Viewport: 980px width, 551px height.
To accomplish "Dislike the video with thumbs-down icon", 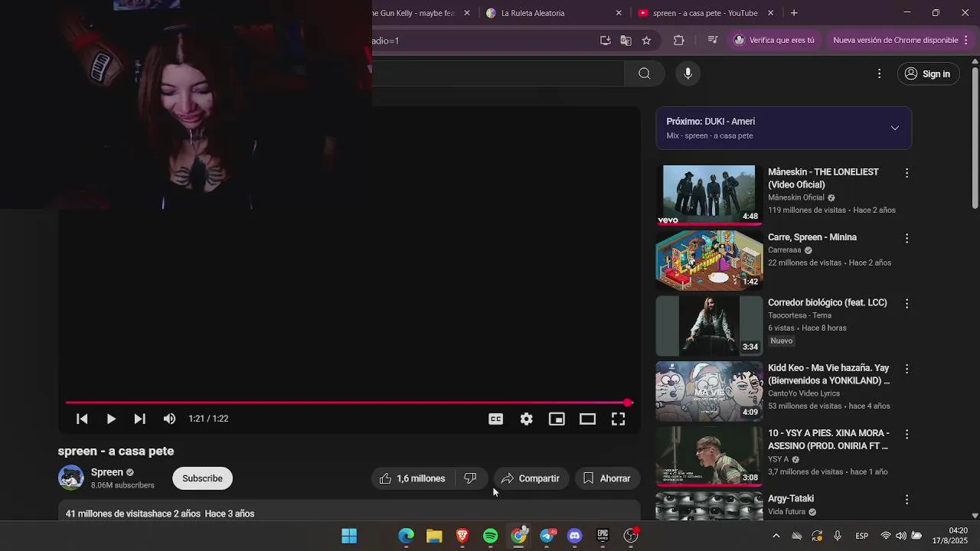I will 471,478.
